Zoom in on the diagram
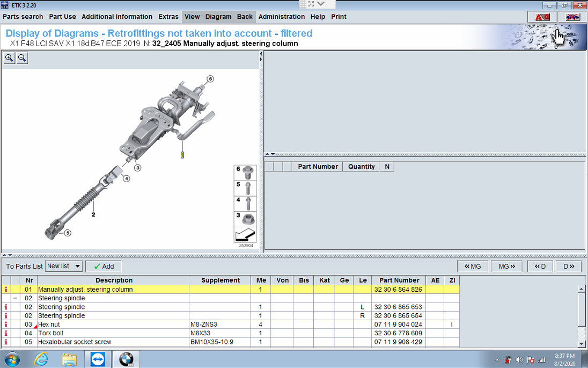This screenshot has width=588, height=368. click(x=9, y=58)
